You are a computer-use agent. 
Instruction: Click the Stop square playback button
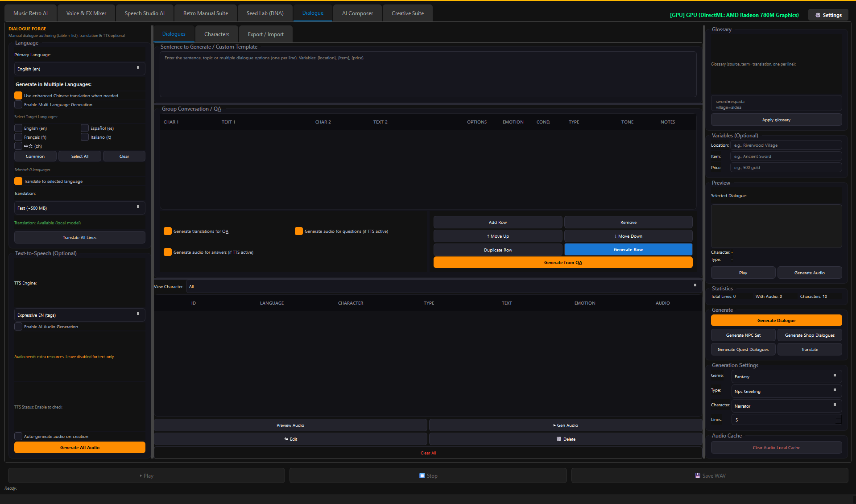click(428, 475)
